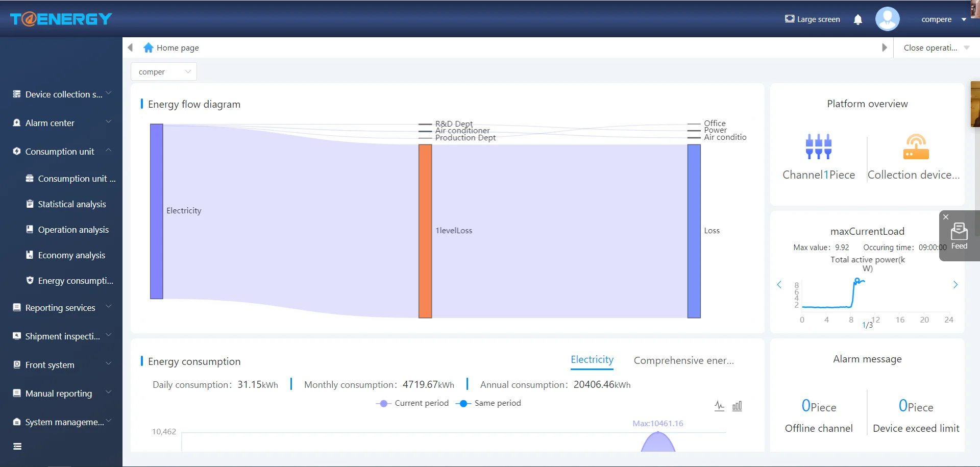Click the Home page house icon

(x=149, y=47)
